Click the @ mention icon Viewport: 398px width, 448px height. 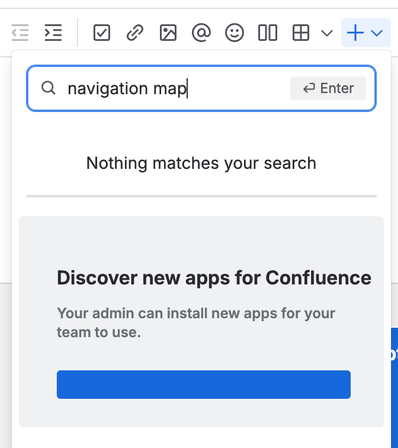[201, 33]
